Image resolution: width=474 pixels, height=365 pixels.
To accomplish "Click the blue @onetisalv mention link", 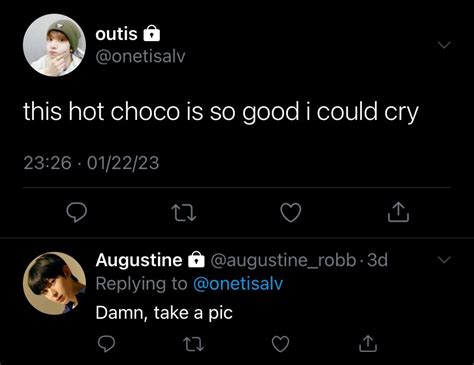I will pyautogui.click(x=238, y=284).
